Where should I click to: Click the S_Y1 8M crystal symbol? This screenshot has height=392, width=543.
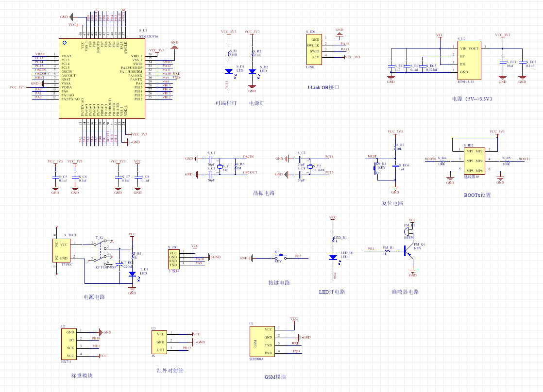coord(220,165)
